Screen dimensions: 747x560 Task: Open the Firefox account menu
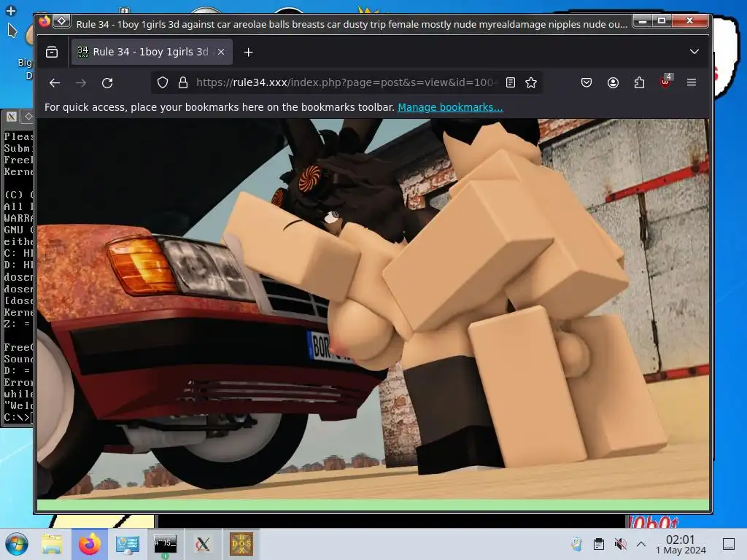(613, 83)
